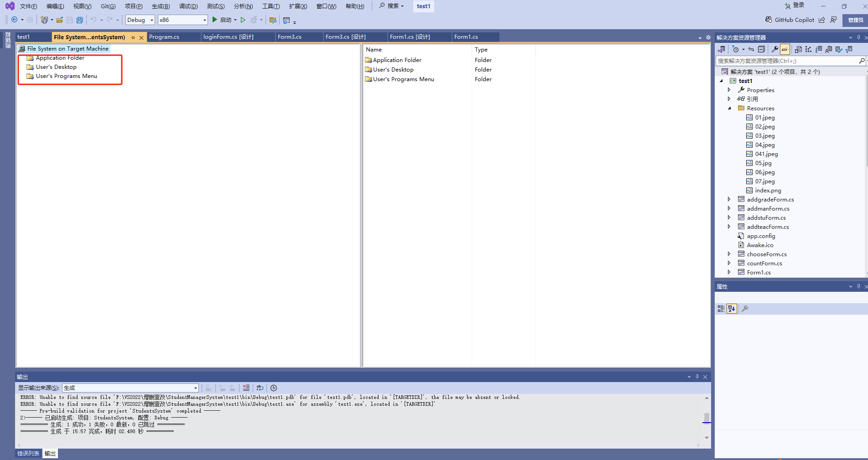Open the 工具(T) menu
Image resolution: width=868 pixels, height=460 pixels.
click(271, 6)
